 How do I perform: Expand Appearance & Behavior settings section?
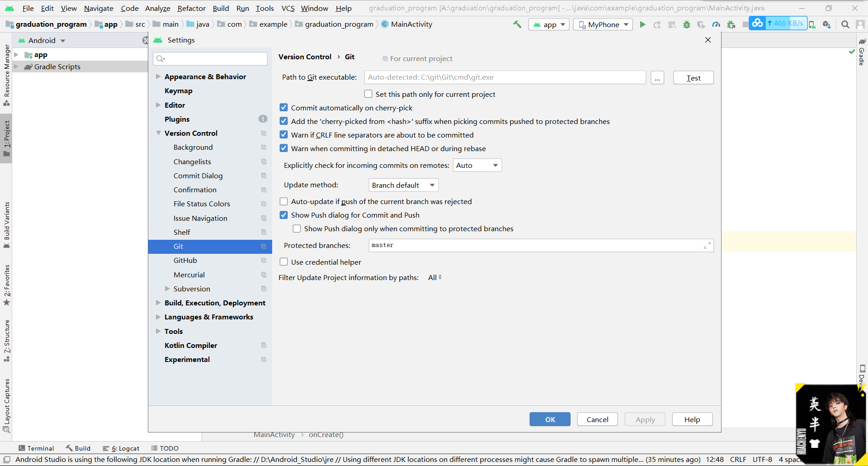(158, 76)
